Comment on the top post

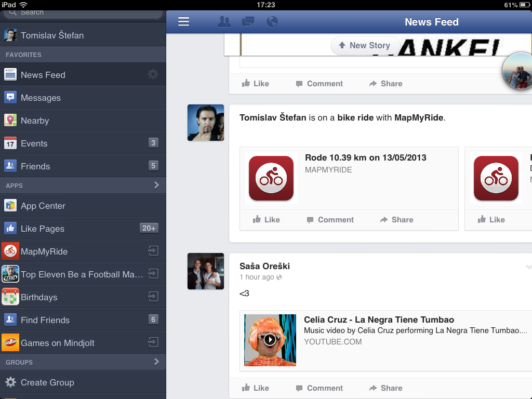click(x=320, y=84)
